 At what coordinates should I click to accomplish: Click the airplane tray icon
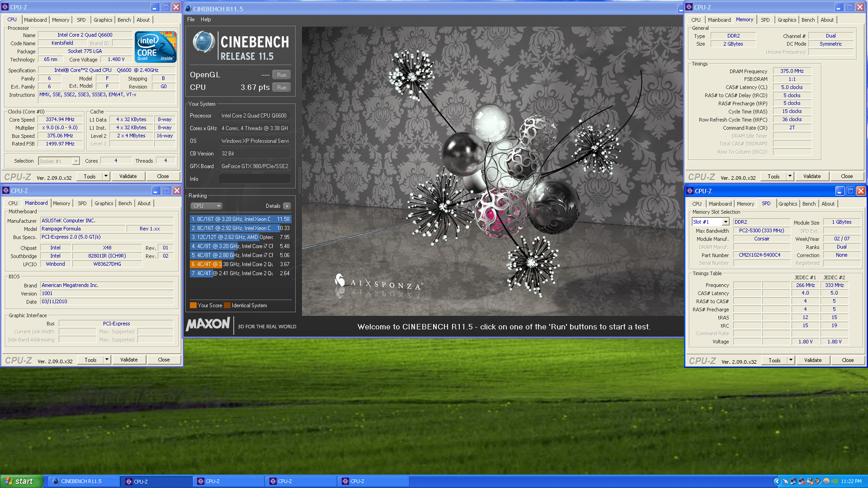point(786,481)
